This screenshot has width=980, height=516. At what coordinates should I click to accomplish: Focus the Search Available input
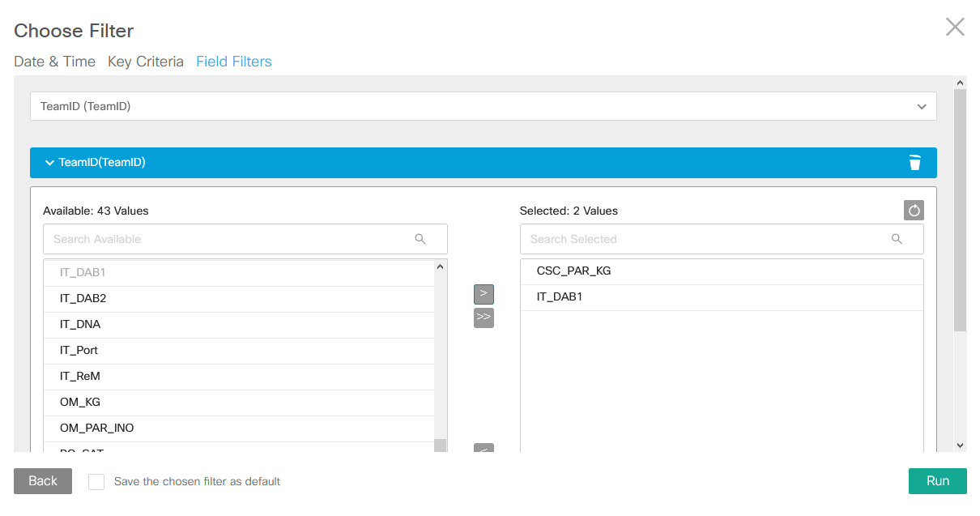pyautogui.click(x=245, y=239)
